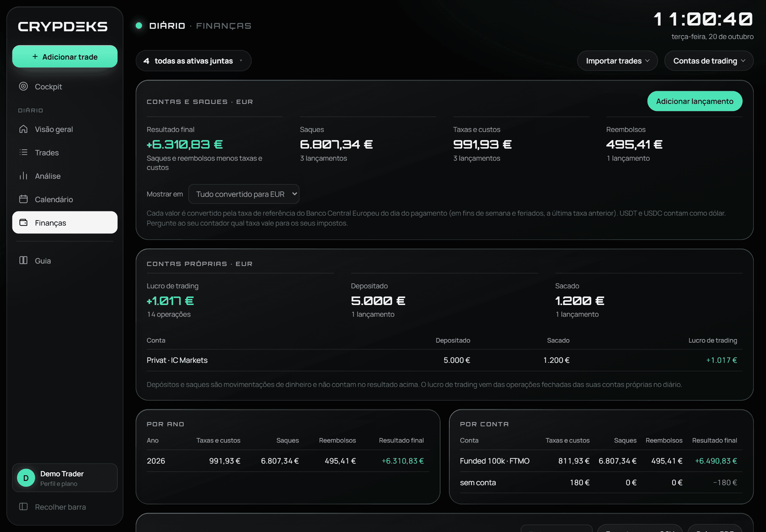Click the Calendário calendar icon
Screen dimensions: 766x532
point(23,199)
